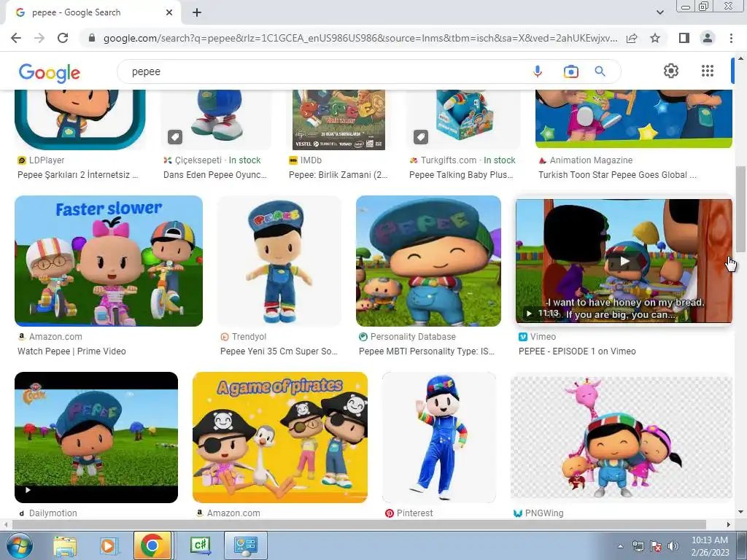Viewport: 747px width, 560px height.
Task: Open A game of pirates image
Action: [x=279, y=437]
